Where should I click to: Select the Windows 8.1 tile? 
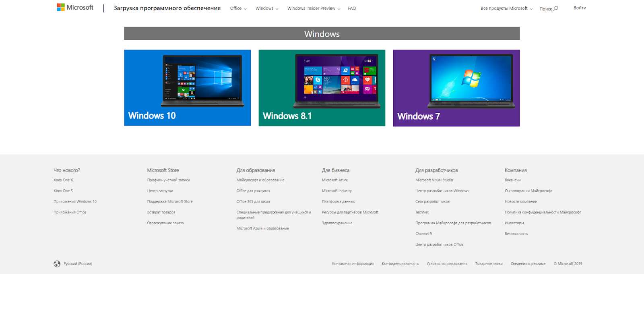[322, 88]
